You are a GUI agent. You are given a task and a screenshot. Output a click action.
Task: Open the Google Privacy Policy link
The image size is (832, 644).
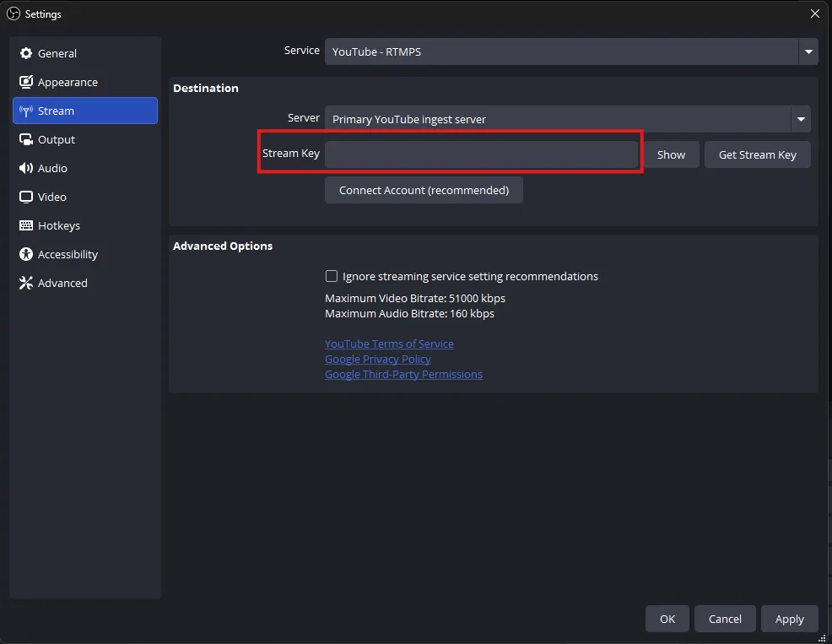pyautogui.click(x=377, y=359)
